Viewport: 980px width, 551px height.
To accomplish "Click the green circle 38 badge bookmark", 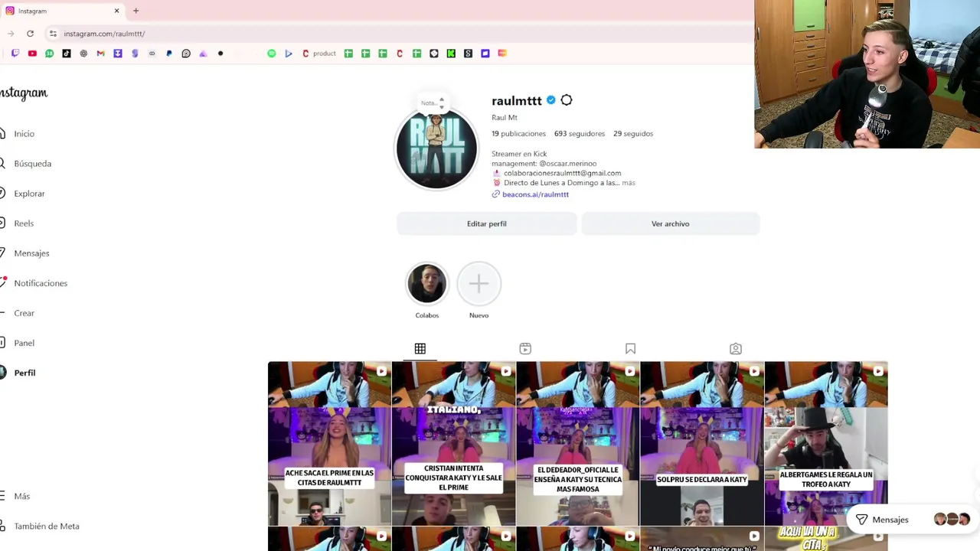I will click(49, 54).
